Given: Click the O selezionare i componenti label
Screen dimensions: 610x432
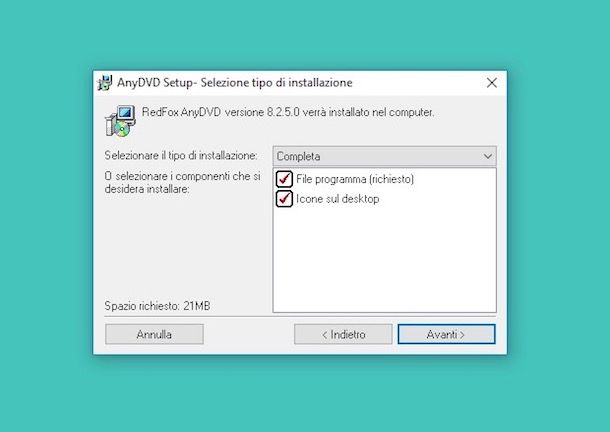Looking at the screenshot, I should click(x=182, y=183).
